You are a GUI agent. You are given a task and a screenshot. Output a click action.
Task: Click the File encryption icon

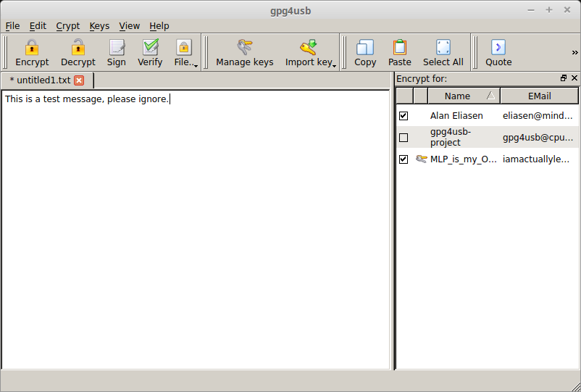coord(184,47)
